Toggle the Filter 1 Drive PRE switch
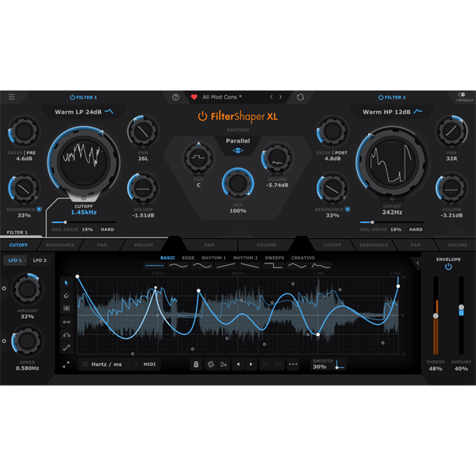Screen dimensions: 476x476 click(31, 152)
